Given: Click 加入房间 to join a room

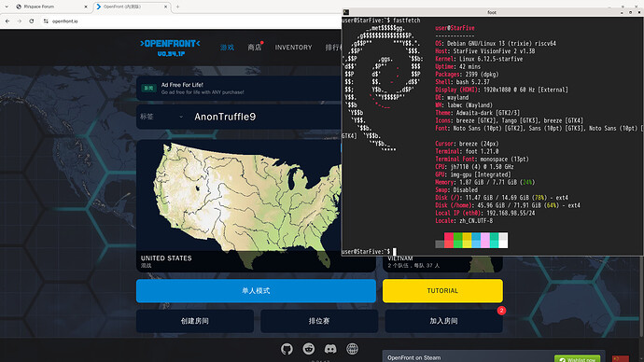Looking at the screenshot, I should click(x=443, y=321).
